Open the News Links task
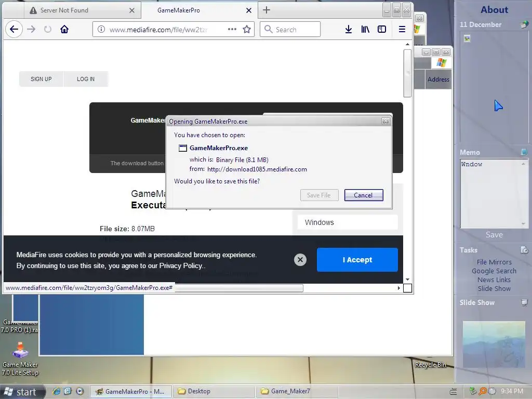The height and width of the screenshot is (399, 532). point(494,280)
